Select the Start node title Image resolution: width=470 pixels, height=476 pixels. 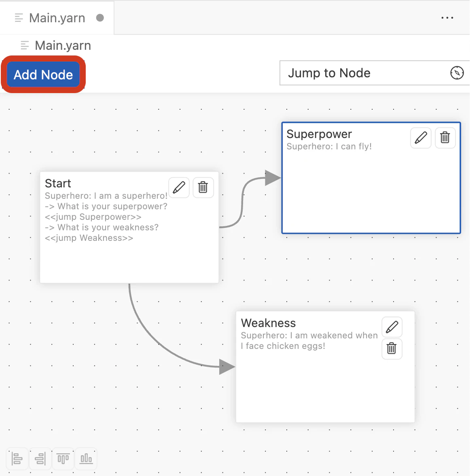pyautogui.click(x=58, y=183)
